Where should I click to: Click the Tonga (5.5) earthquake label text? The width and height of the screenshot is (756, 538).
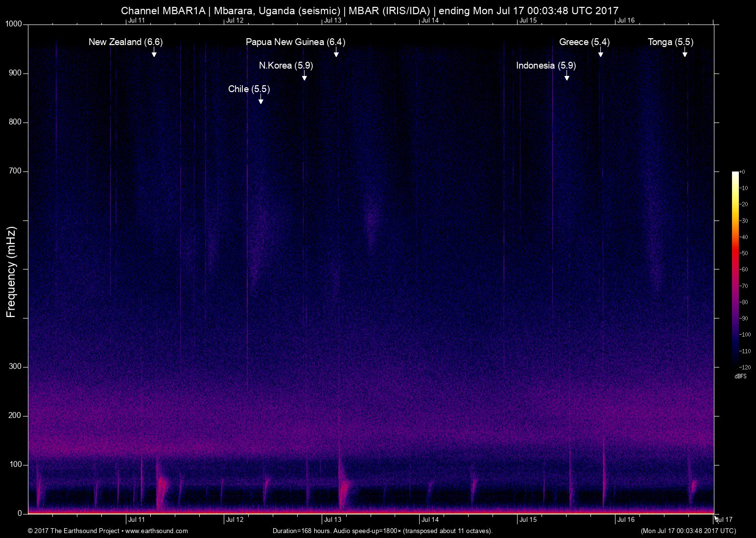coord(670,42)
